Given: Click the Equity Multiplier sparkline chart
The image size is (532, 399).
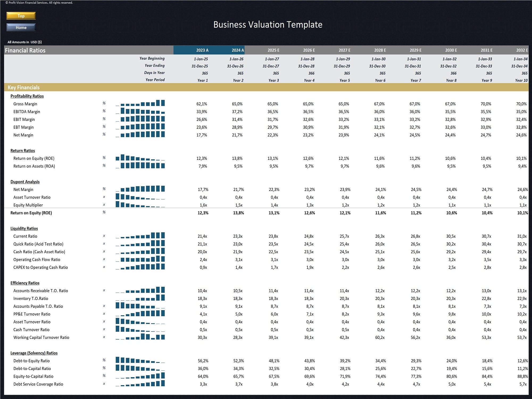Looking at the screenshot, I should click(140, 205).
